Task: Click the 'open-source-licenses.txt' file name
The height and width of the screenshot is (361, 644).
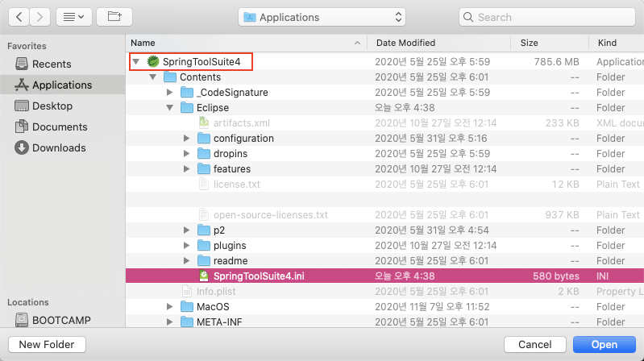Action: tap(271, 215)
